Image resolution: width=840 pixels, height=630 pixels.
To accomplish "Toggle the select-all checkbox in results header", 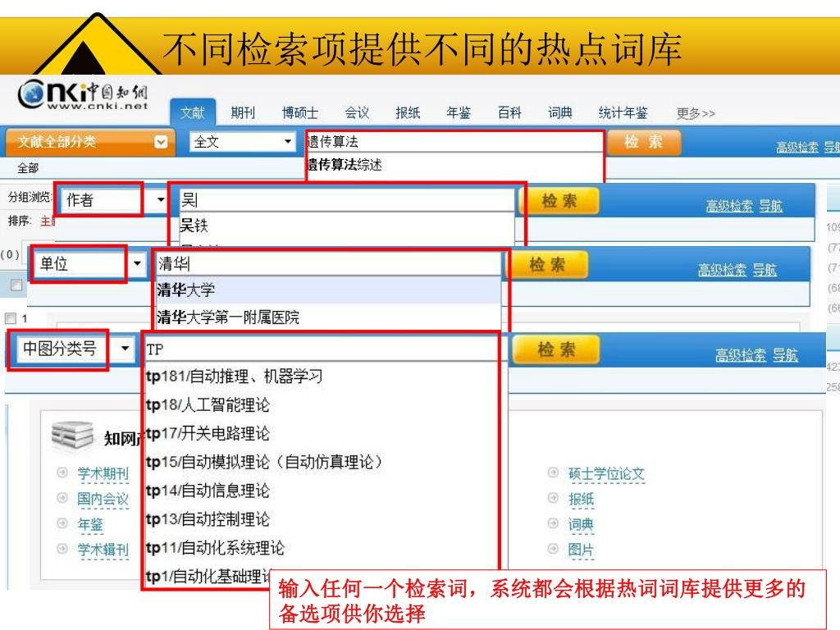I will pos(16,285).
